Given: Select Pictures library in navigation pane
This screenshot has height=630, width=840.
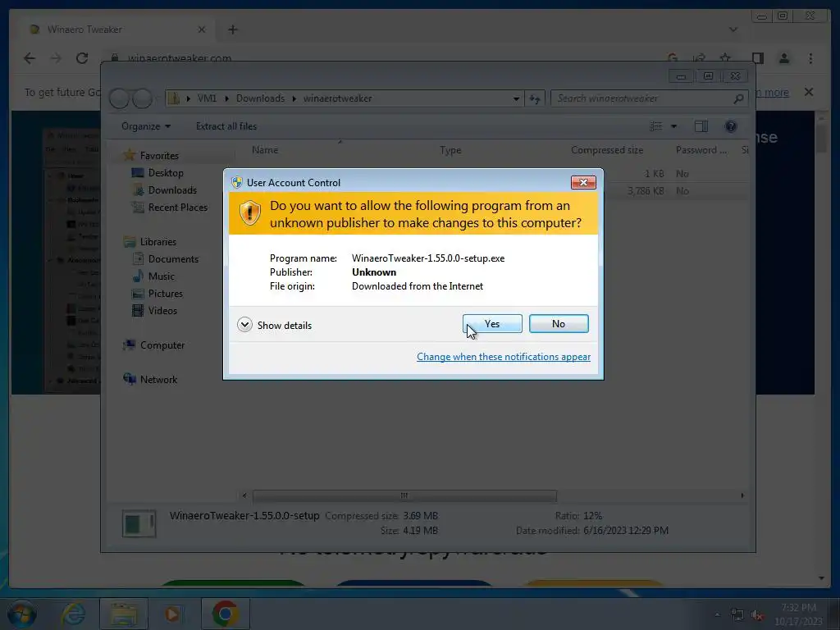Looking at the screenshot, I should tap(166, 294).
